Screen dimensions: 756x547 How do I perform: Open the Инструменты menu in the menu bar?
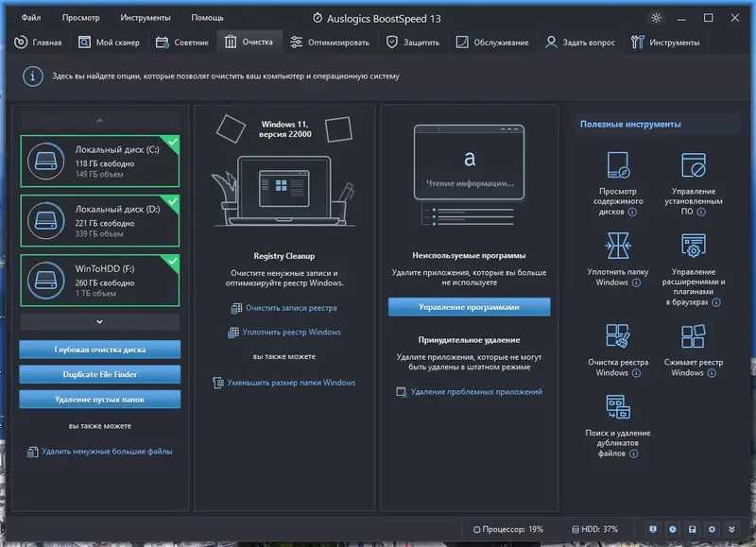[x=146, y=18]
